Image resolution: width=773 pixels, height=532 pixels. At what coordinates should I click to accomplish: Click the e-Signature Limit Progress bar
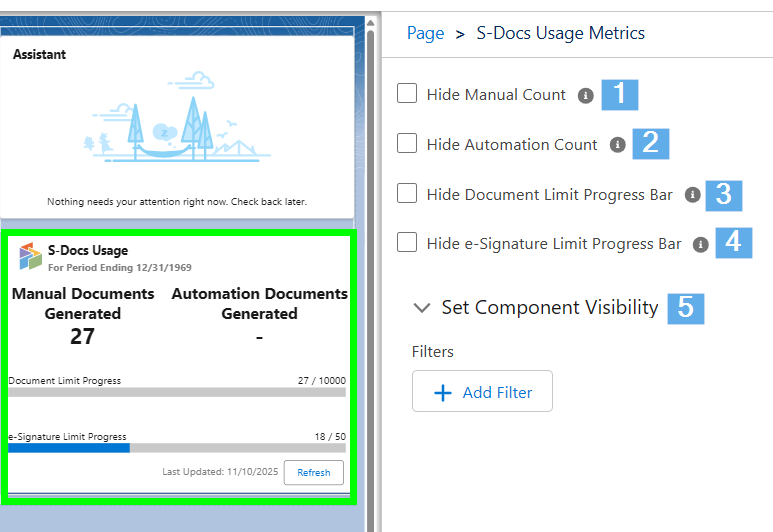coord(177,448)
